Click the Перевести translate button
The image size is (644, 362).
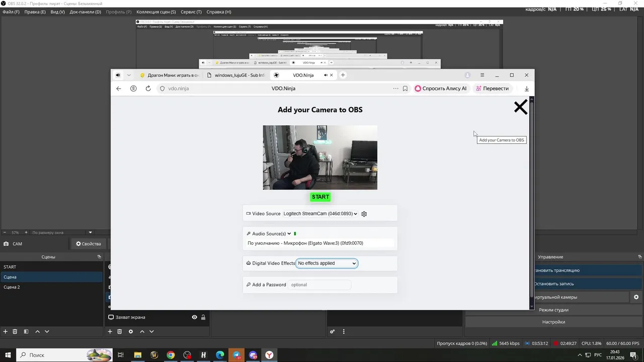492,88
